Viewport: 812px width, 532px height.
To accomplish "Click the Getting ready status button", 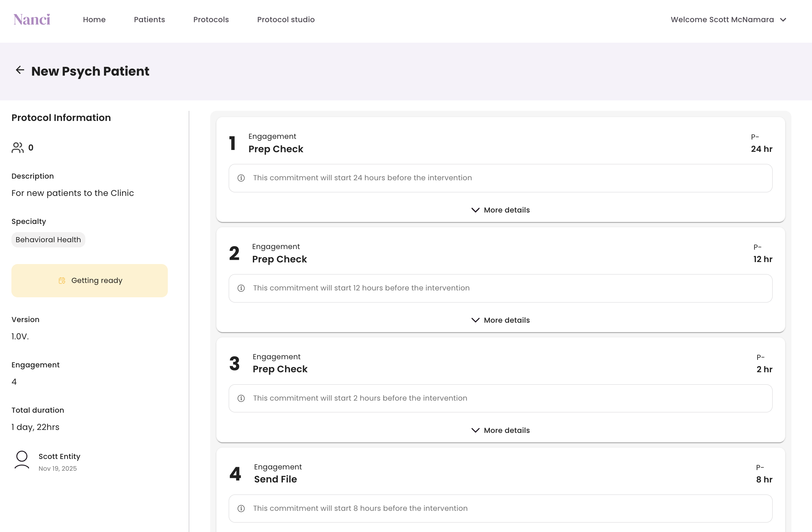I will pos(89,280).
